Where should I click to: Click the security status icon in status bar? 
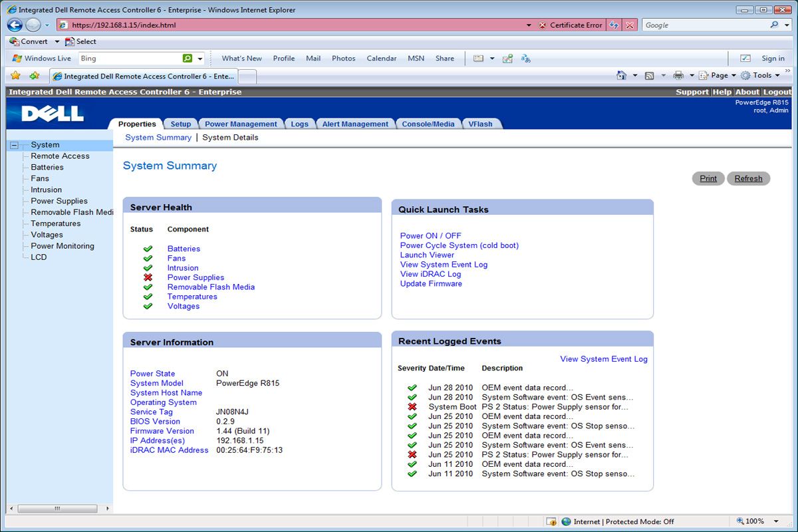[551, 522]
